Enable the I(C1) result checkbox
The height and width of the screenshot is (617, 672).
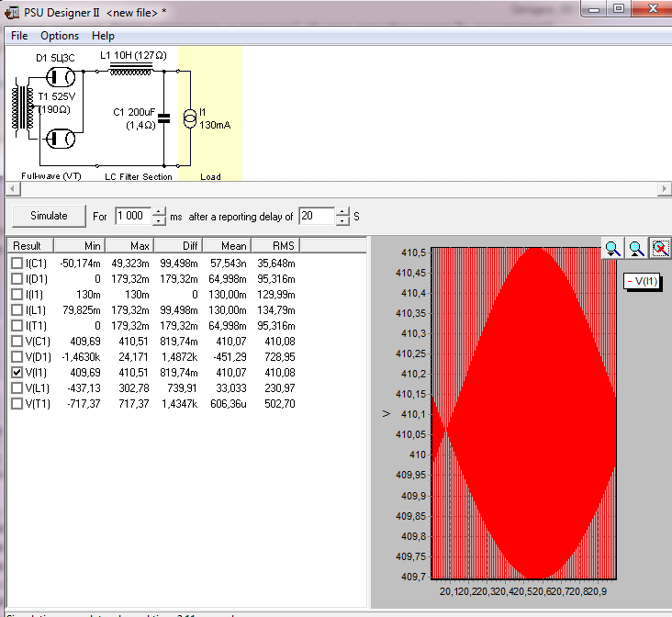pyautogui.click(x=17, y=264)
